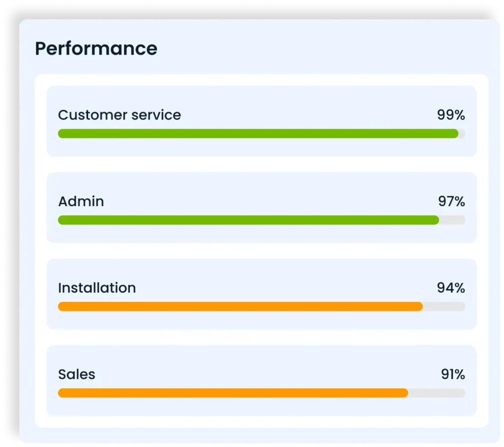Click the 99% value for Customer service
This screenshot has width=504, height=447.
coord(451,115)
